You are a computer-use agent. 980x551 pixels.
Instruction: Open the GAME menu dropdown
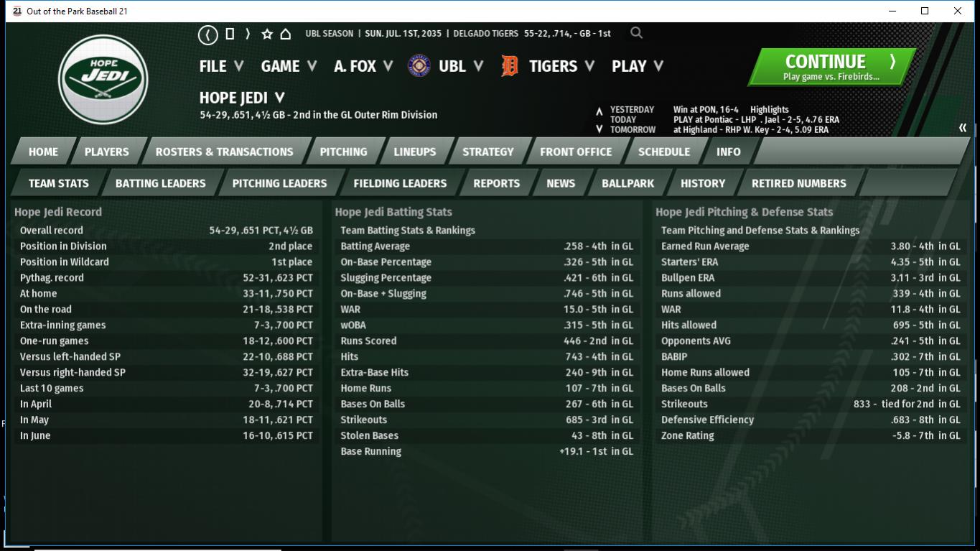[x=289, y=66]
